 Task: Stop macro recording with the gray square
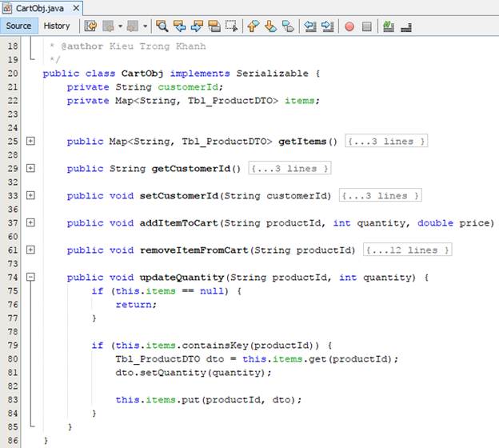(x=366, y=26)
